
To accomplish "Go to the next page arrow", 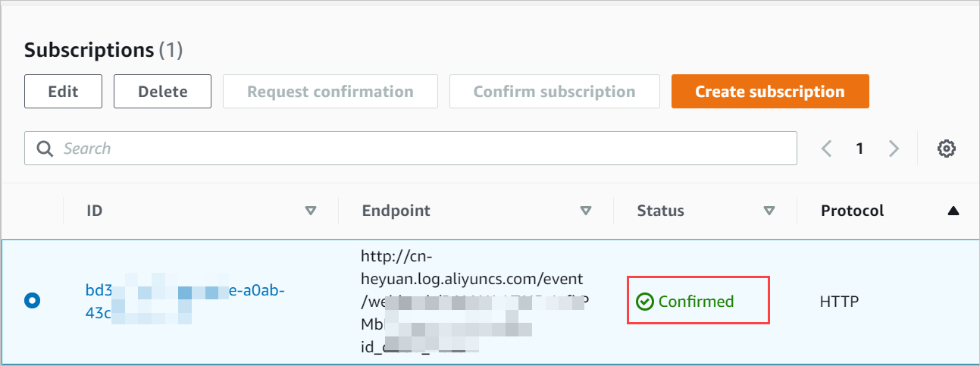I will point(894,149).
